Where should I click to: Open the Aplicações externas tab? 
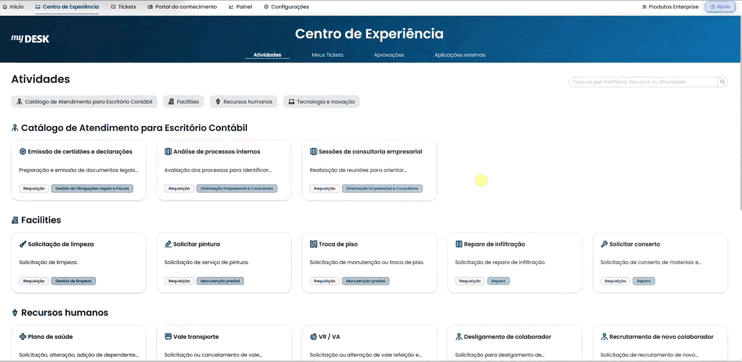(x=460, y=55)
